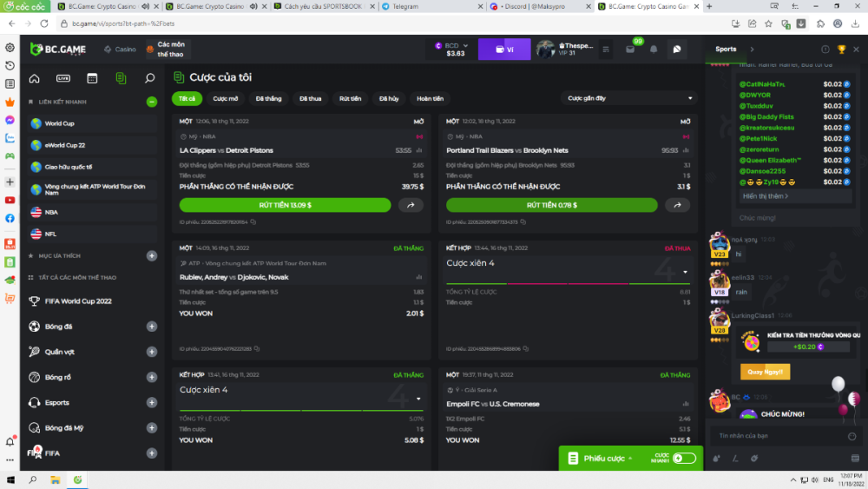Select the Đã thắng filter tab
Viewport: 868px width, 489px height.
coord(266,98)
